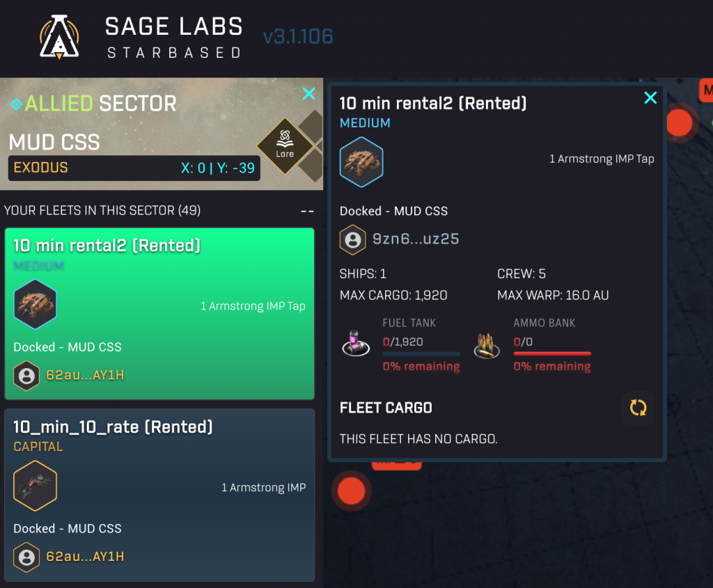Close the Allied Sector panel

(x=308, y=94)
